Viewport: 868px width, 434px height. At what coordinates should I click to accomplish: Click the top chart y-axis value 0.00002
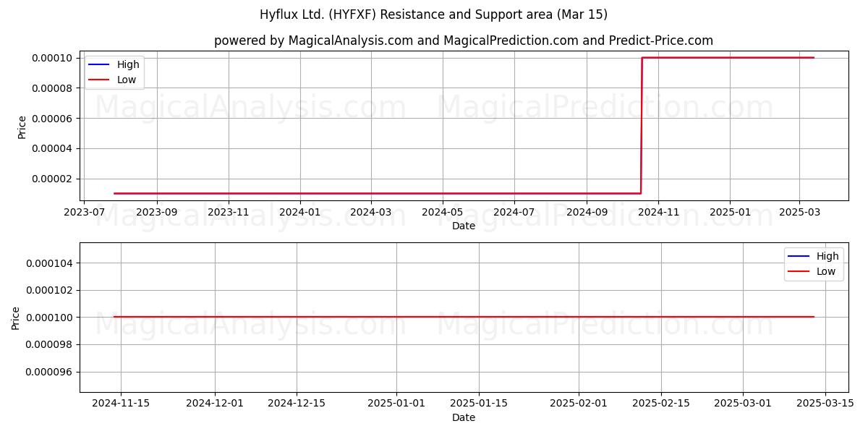point(52,179)
